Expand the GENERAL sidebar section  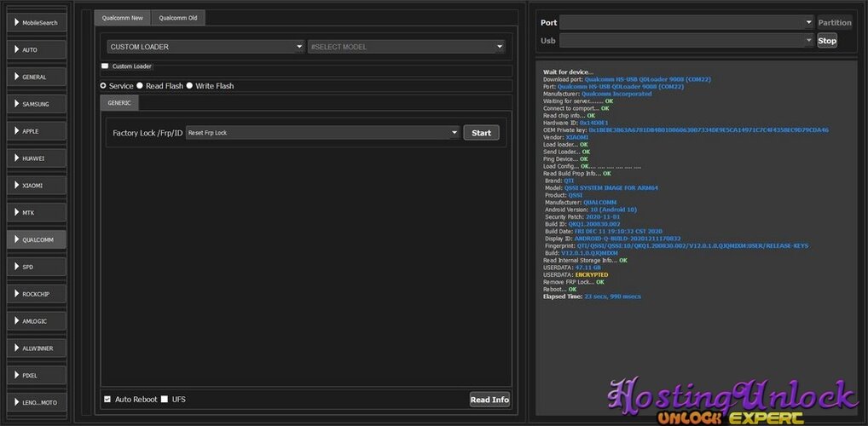(37, 77)
